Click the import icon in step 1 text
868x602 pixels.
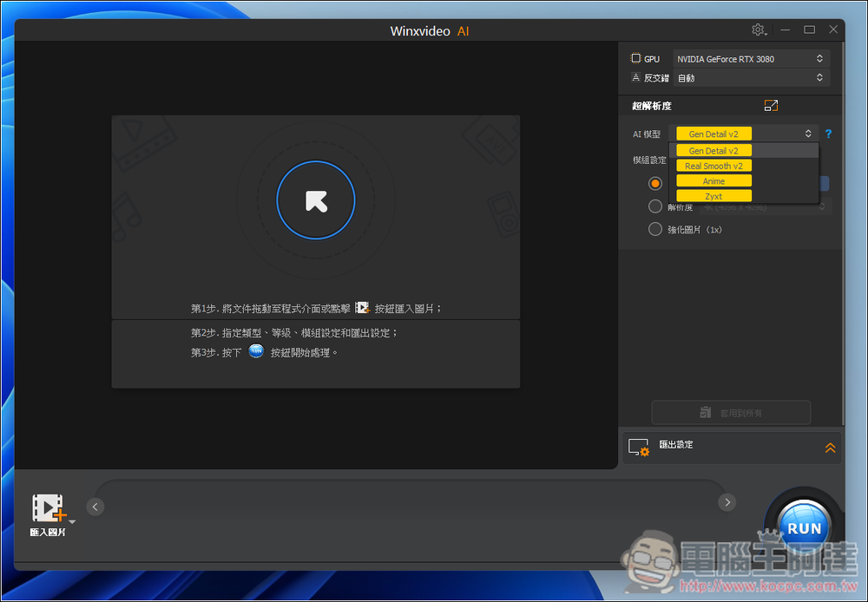pyautogui.click(x=362, y=308)
